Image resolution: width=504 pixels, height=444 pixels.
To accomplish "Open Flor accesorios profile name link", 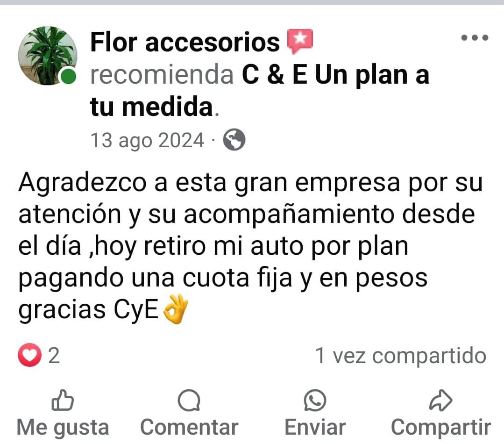I will point(185,42).
